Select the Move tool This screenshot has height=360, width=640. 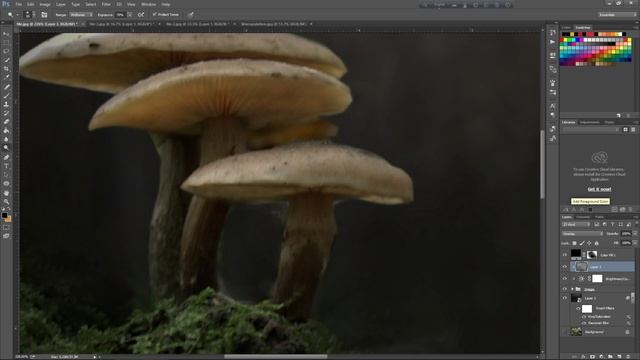pyautogui.click(x=6, y=34)
